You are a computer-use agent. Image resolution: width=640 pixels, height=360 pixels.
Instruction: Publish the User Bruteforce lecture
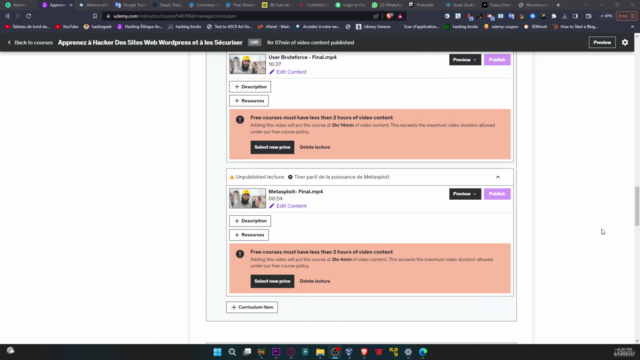pyautogui.click(x=497, y=60)
